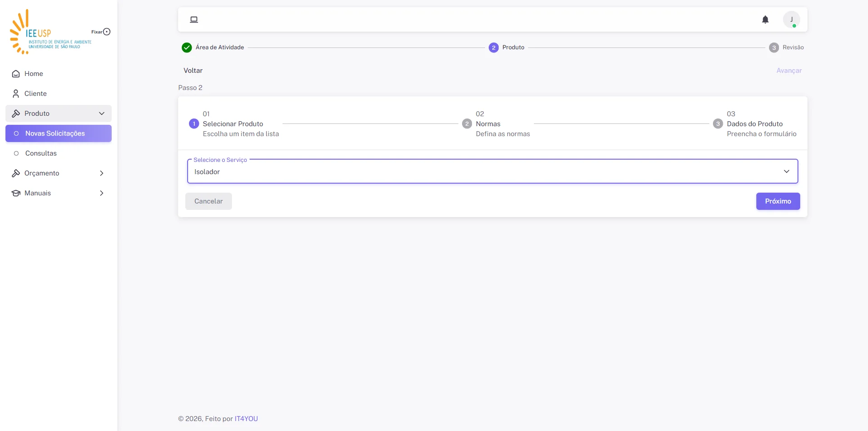Click the laptop icon in top bar

tap(194, 19)
